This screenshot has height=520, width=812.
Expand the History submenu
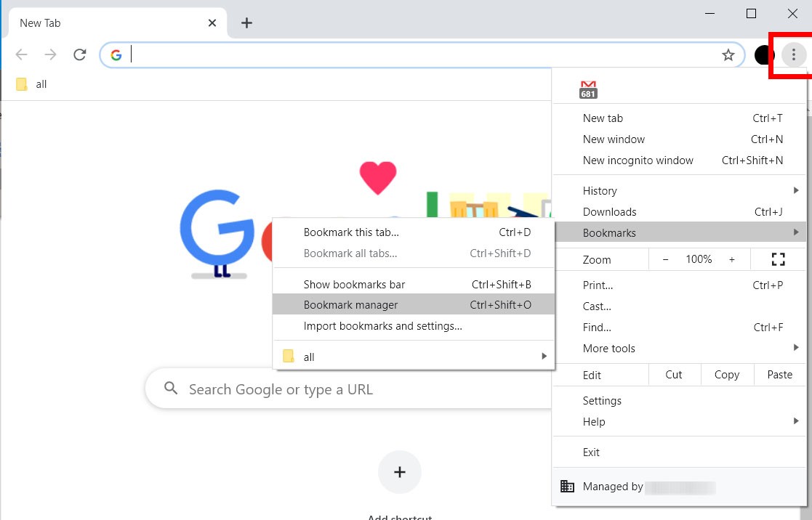point(599,190)
